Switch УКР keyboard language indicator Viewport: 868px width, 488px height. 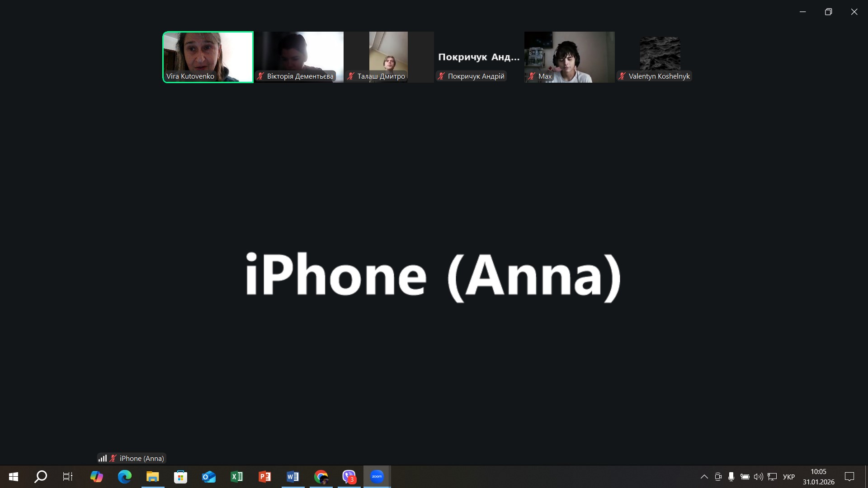(788, 476)
